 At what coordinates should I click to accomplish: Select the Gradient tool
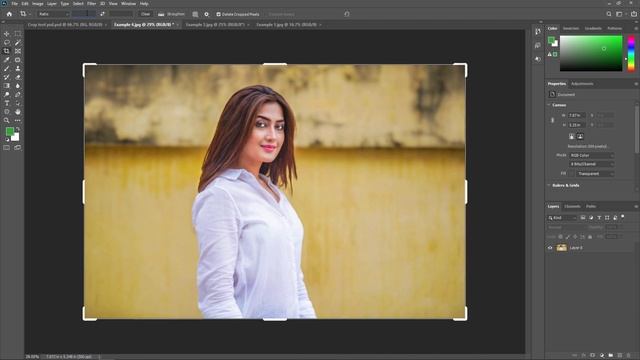pyautogui.click(x=7, y=86)
